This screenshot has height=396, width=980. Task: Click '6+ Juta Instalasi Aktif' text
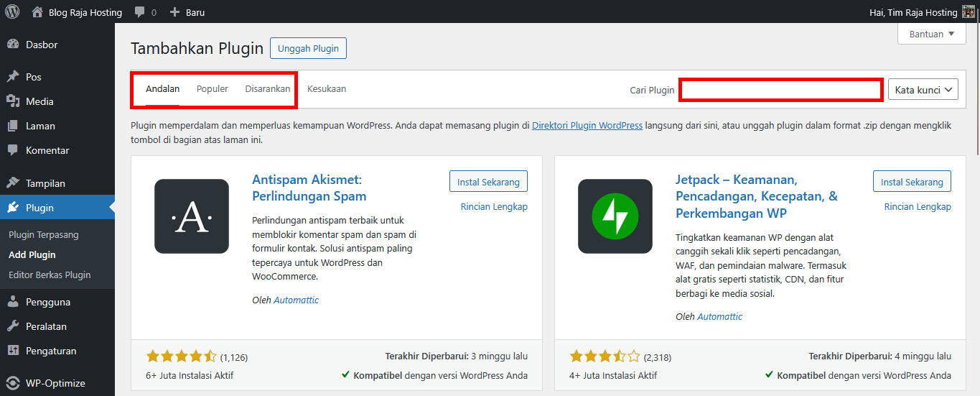point(190,375)
